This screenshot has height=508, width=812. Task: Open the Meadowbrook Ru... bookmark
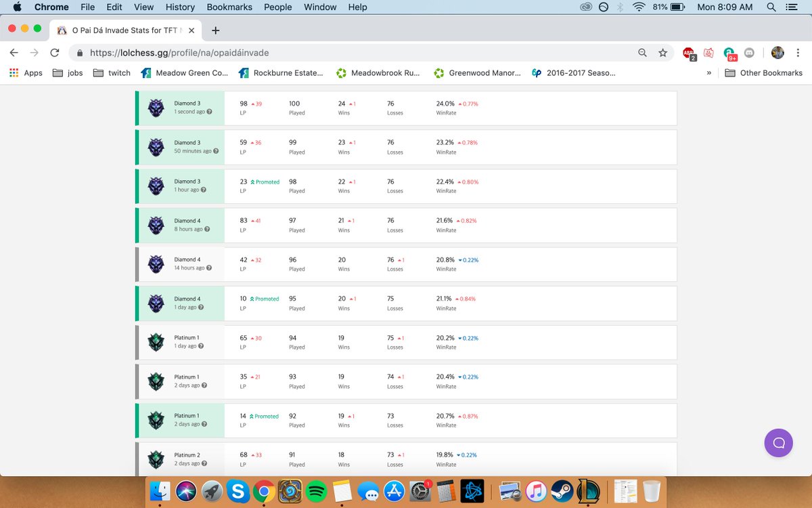(378, 72)
